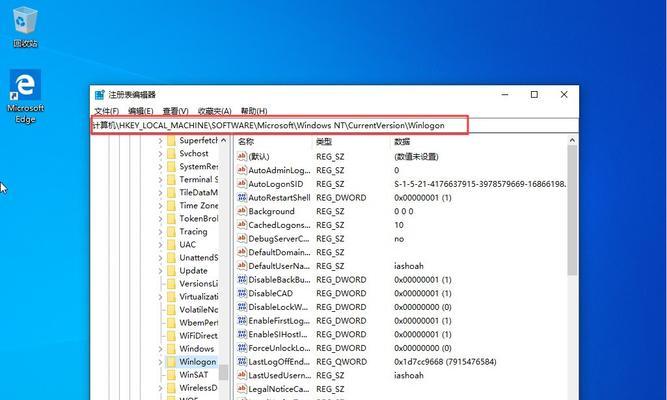Click the values pane vertical scrollbar thumb
This screenshot has width=667, height=400.
tap(572, 210)
